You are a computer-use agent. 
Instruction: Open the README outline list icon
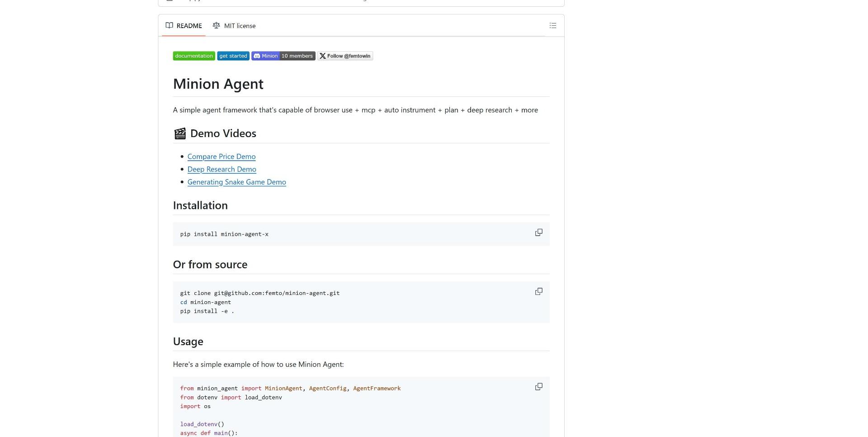(552, 26)
